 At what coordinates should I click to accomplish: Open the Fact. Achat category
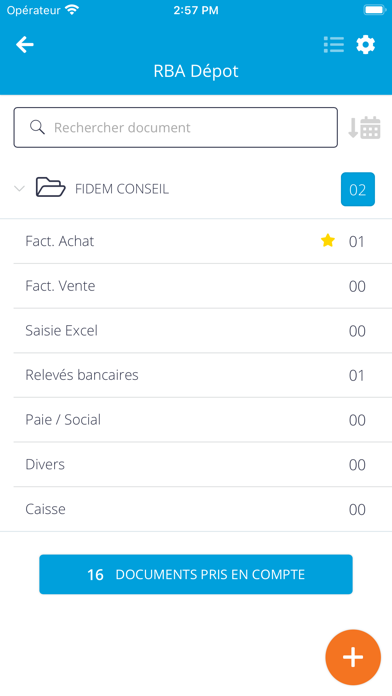pos(196,241)
